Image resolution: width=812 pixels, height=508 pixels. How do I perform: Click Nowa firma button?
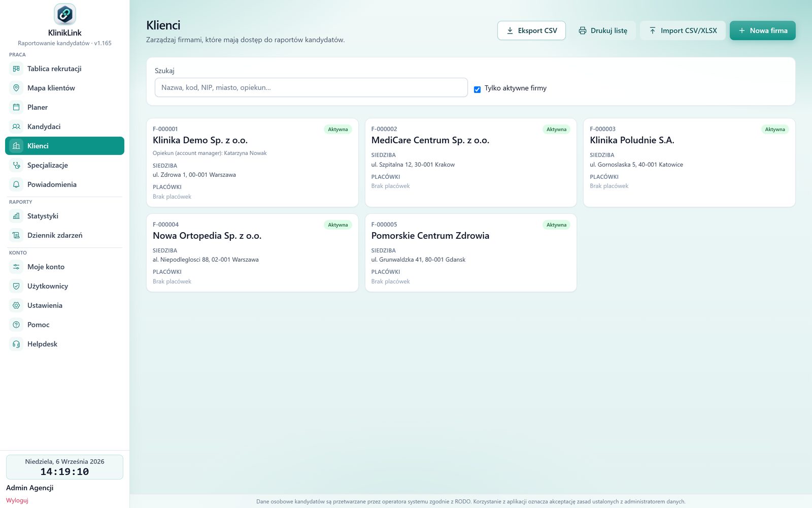(x=763, y=30)
